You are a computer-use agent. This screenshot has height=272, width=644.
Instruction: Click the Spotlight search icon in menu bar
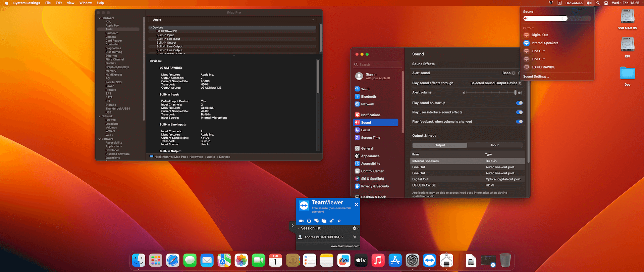click(x=598, y=3)
